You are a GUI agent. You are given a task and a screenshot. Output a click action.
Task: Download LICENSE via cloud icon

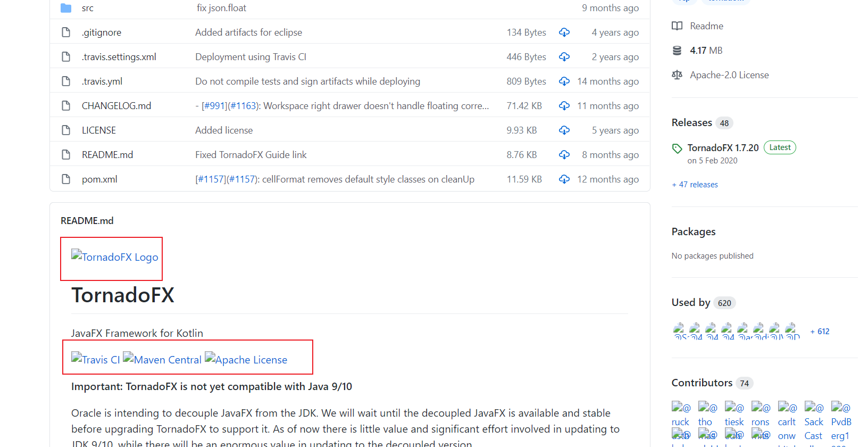(564, 130)
